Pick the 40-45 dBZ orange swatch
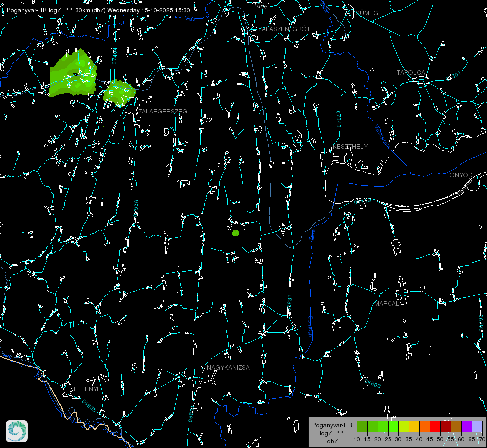Viewport: 487px width, 448px height. click(425, 426)
